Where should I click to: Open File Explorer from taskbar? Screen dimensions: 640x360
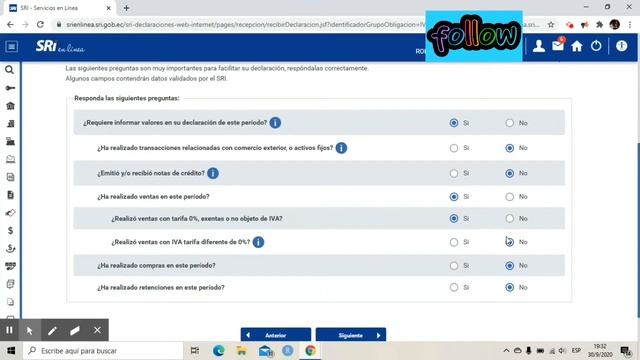click(x=242, y=351)
